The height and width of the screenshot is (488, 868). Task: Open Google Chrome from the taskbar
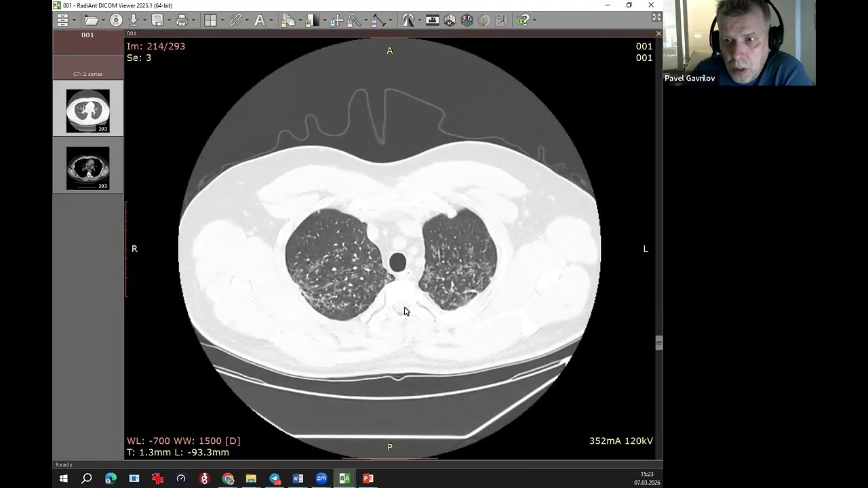coord(228,479)
